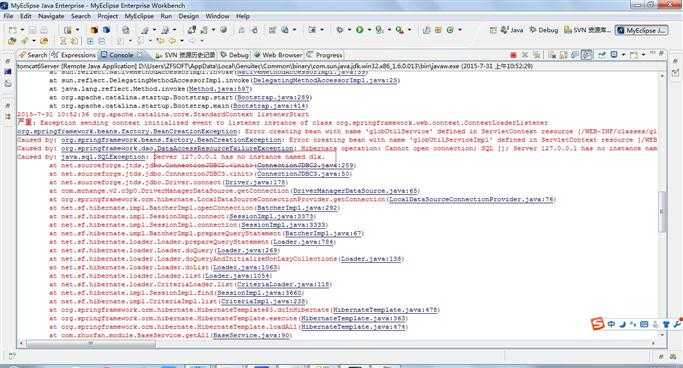Image resolution: width=683 pixels, height=368 pixels.
Task: Expand the Run button dropdown arrow
Action: click(369, 30)
